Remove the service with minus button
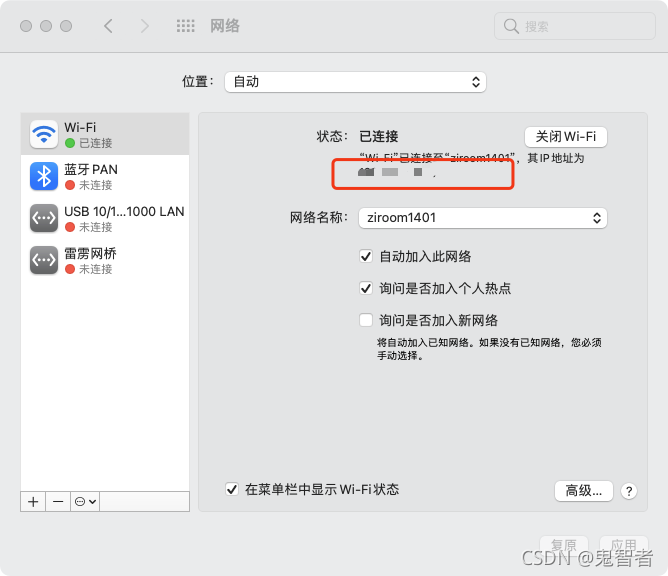The width and height of the screenshot is (668, 576). (x=58, y=501)
